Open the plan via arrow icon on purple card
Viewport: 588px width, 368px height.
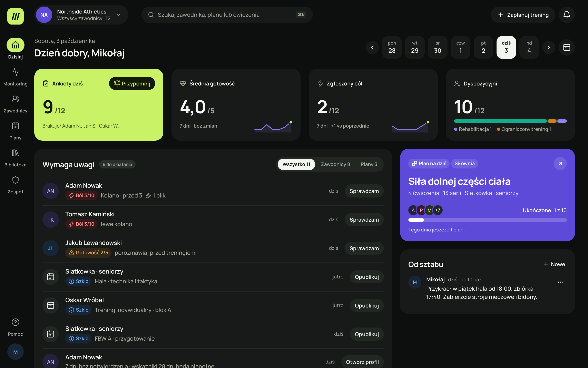pyautogui.click(x=560, y=164)
